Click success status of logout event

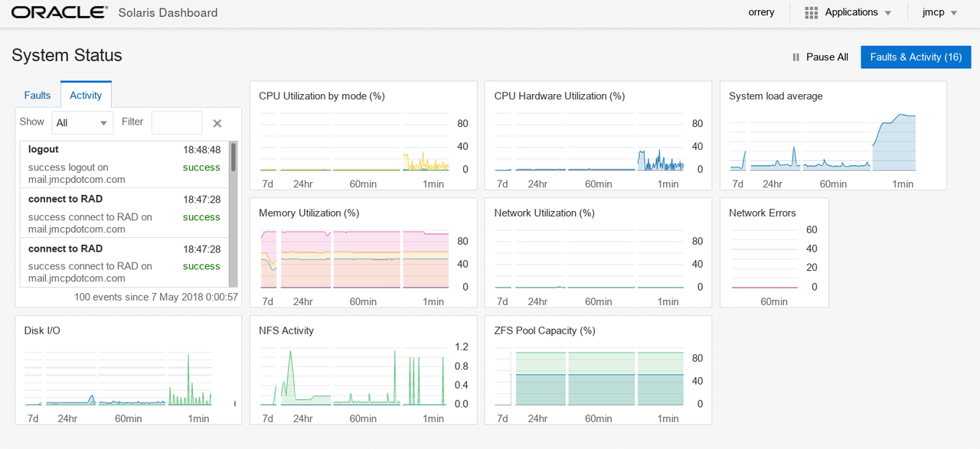click(201, 168)
